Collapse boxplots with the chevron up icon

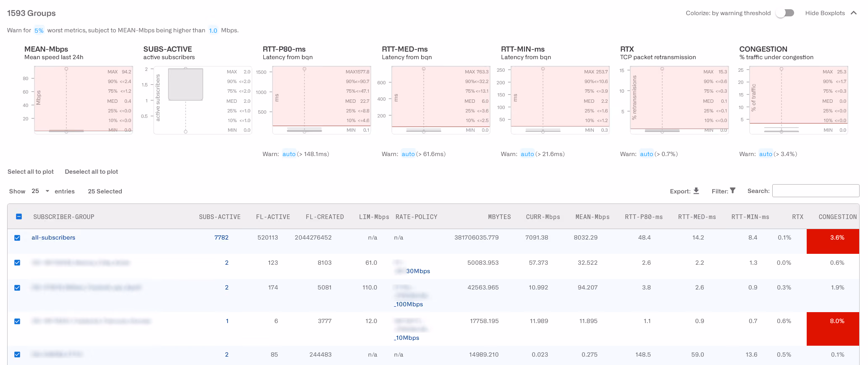854,13
